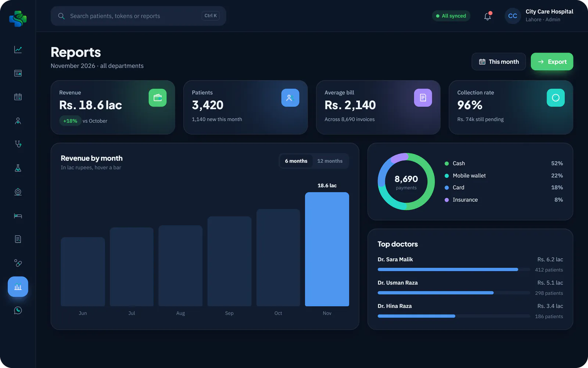Click the +18% revenue change badge
588x368 pixels.
[70, 121]
